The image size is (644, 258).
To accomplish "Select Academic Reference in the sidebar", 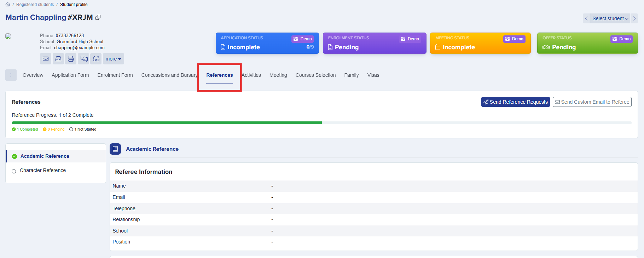I will tap(56, 156).
